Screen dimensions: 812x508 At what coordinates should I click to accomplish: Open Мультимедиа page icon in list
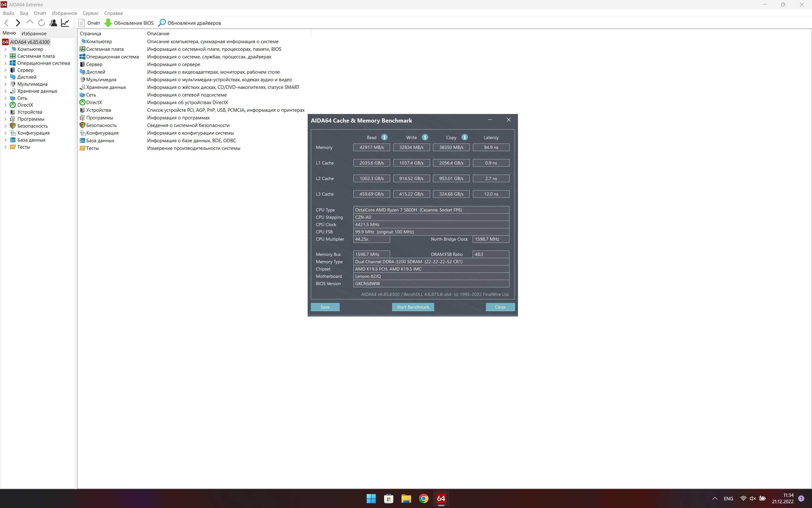[x=82, y=80]
